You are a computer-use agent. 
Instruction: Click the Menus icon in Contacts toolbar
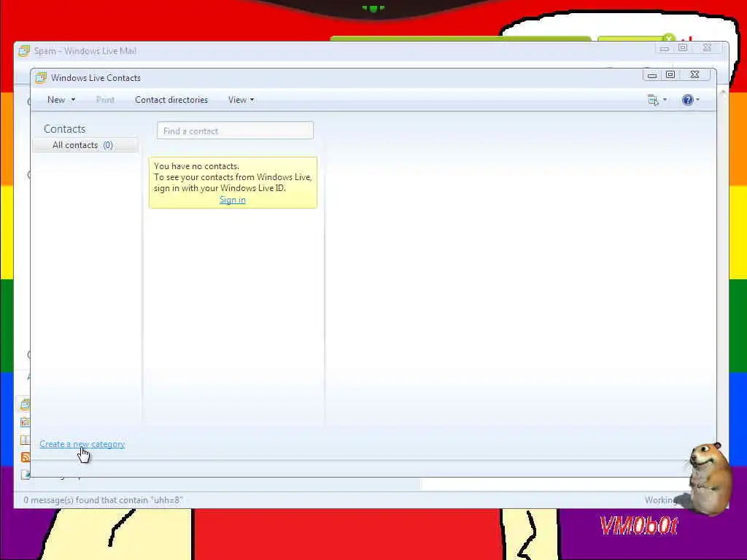(x=653, y=100)
